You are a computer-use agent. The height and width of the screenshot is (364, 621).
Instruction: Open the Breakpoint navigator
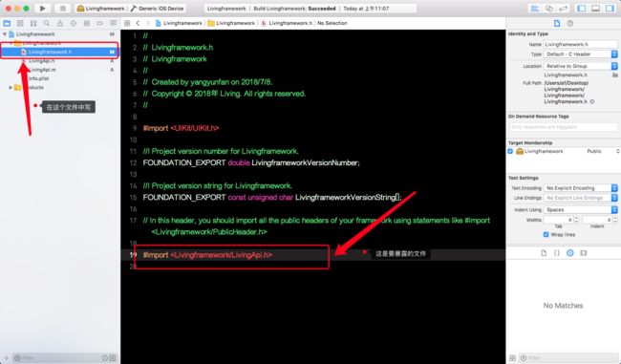(x=99, y=23)
